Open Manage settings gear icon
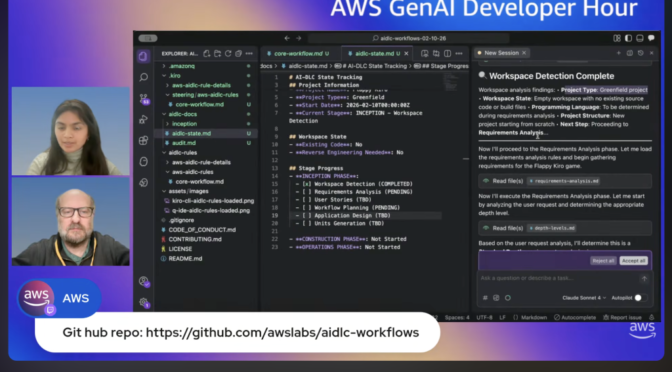The height and width of the screenshot is (372, 672). pos(144,303)
